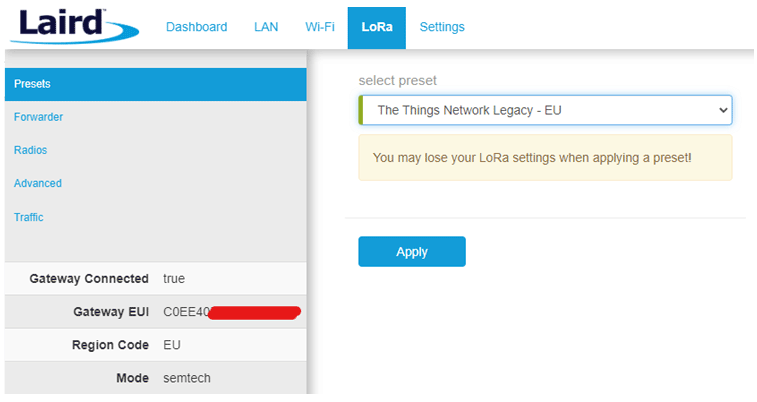Open the Settings tab
757x402 pixels.
coord(442,27)
